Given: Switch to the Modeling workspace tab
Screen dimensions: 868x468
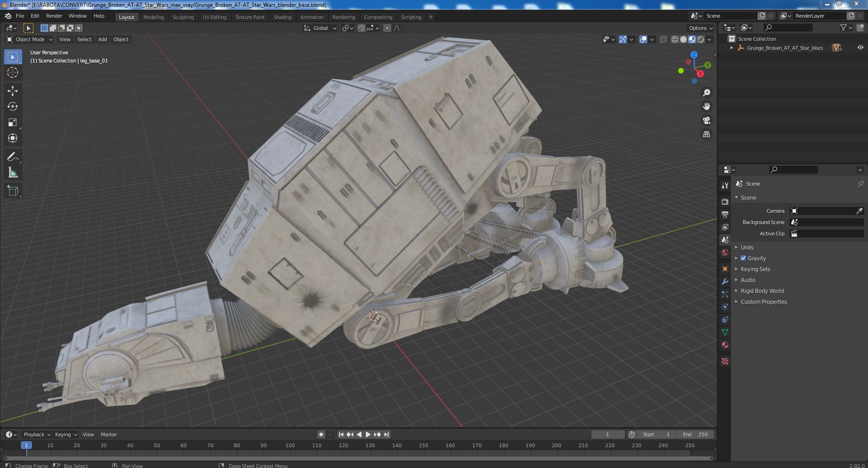Looking at the screenshot, I should coord(153,17).
